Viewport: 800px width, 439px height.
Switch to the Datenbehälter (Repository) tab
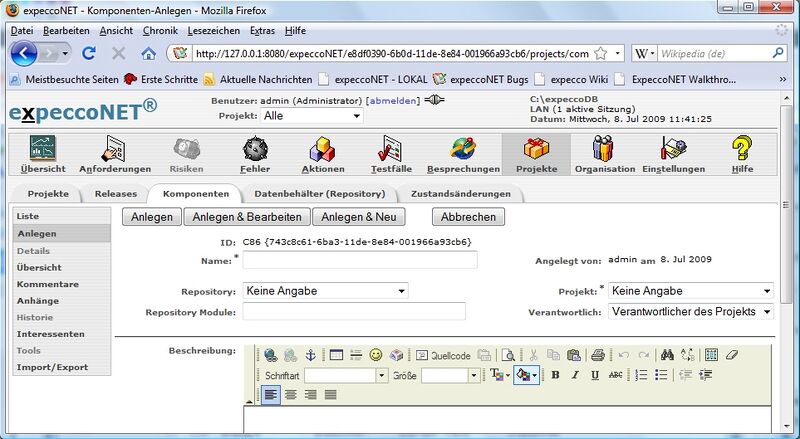click(x=319, y=194)
